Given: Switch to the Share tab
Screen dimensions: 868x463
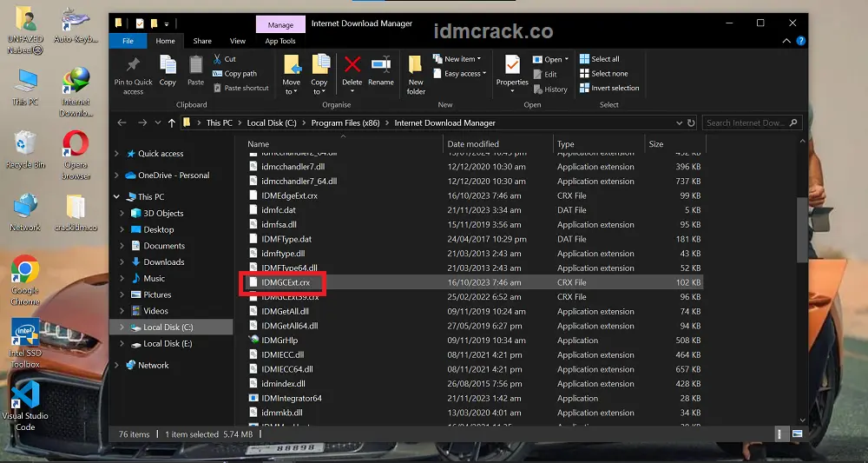Looking at the screenshot, I should (x=202, y=41).
